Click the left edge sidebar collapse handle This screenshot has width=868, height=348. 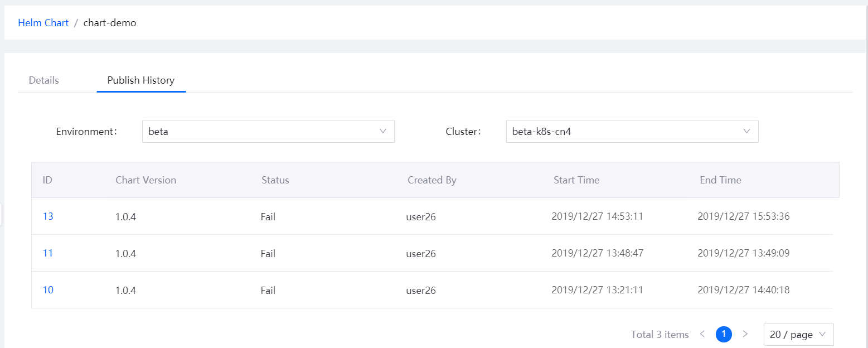coord(1,215)
